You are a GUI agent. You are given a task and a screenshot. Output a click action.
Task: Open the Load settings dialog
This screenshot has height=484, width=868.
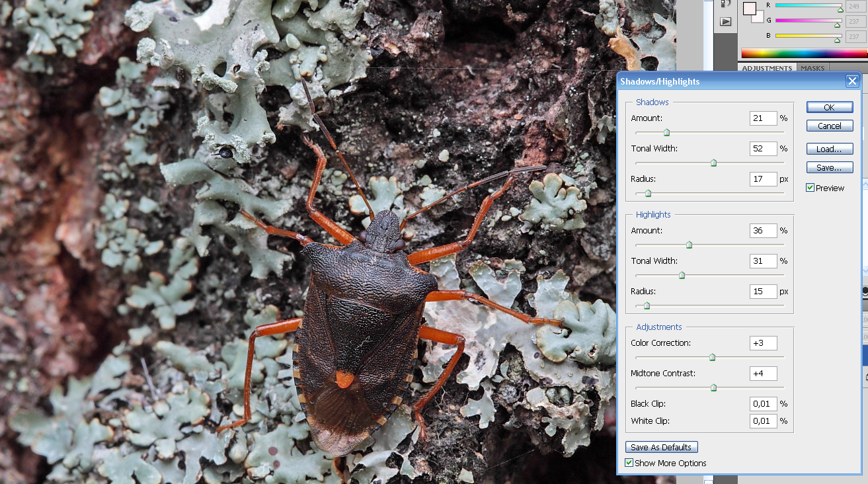point(829,149)
